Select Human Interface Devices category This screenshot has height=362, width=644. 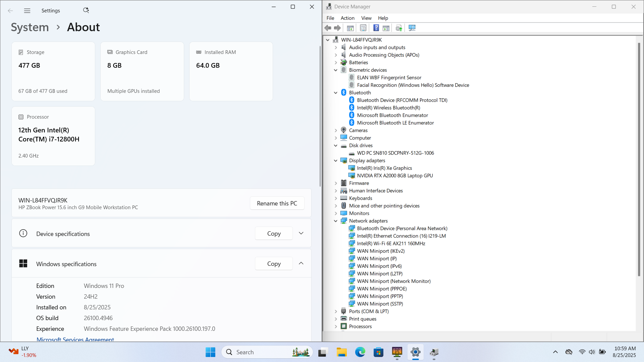click(x=376, y=191)
